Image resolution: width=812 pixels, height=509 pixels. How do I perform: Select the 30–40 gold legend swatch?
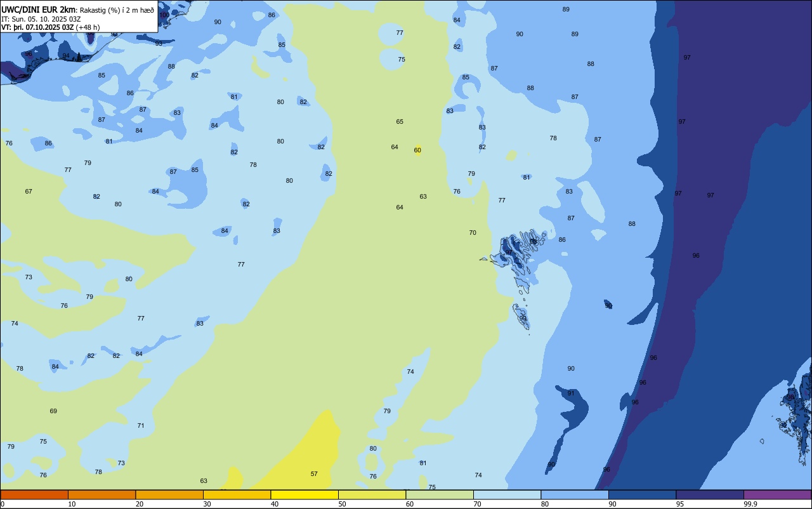[x=237, y=494]
